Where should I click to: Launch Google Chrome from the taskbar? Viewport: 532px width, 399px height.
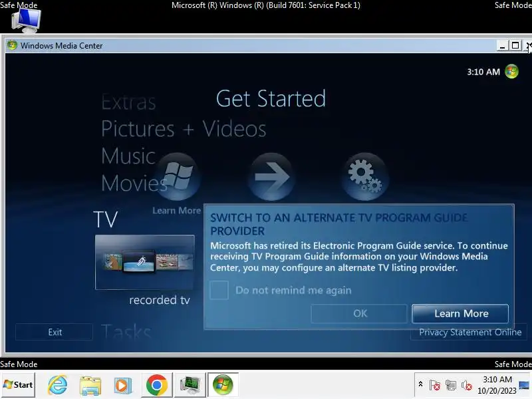(x=156, y=385)
